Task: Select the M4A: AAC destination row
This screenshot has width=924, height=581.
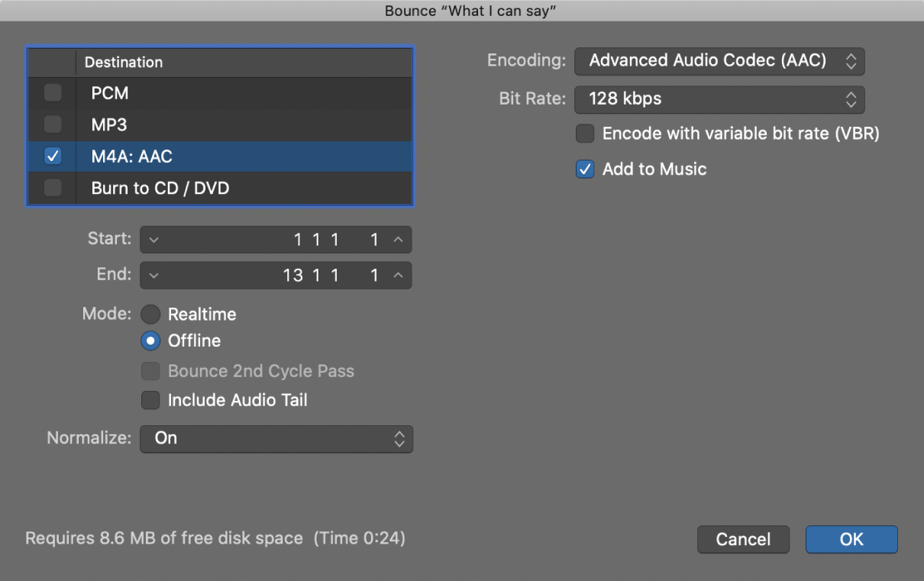Action: [220, 157]
